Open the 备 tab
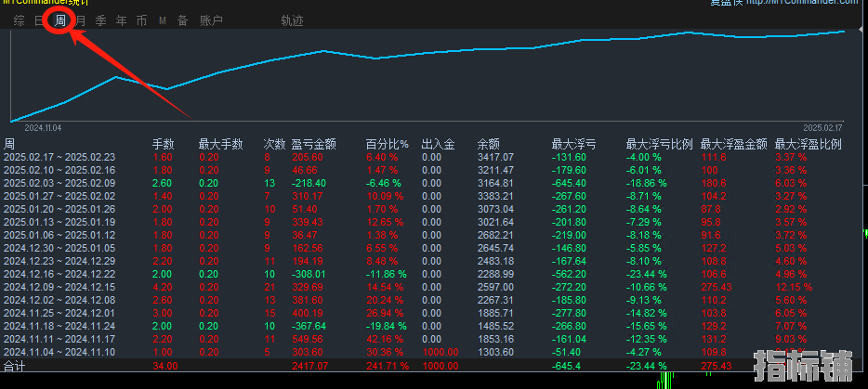 point(182,20)
